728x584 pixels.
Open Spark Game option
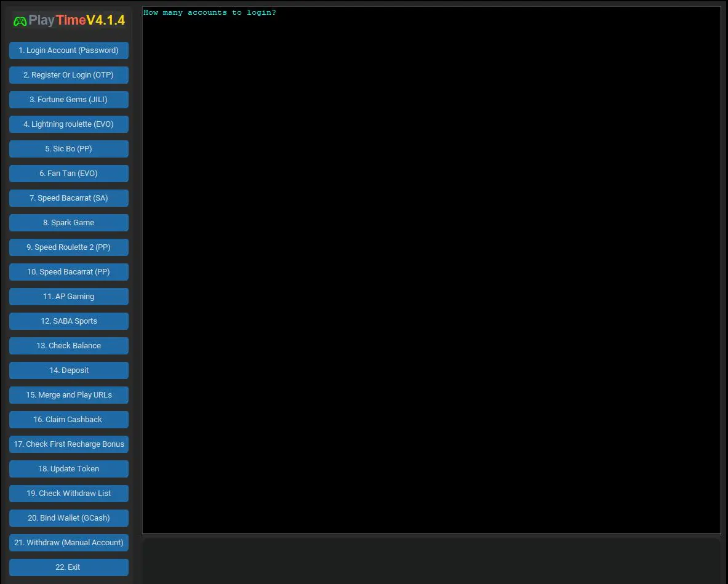pos(69,223)
